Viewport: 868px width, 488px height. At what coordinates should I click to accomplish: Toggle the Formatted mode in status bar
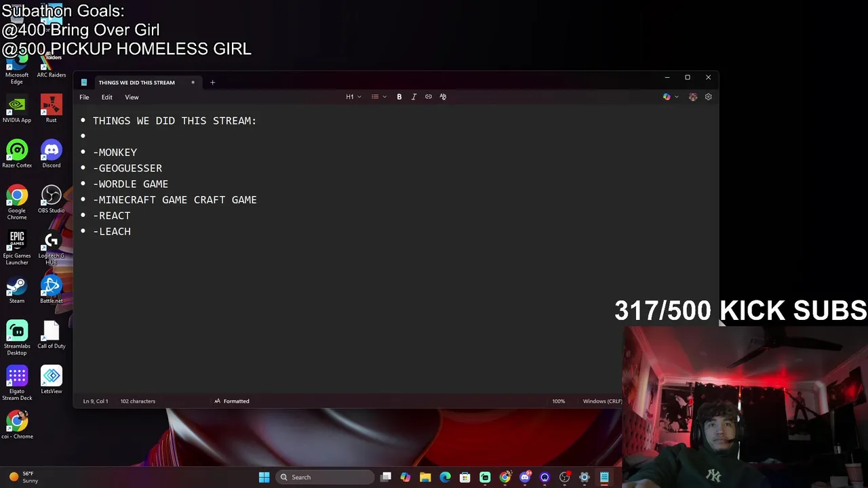coord(232,401)
